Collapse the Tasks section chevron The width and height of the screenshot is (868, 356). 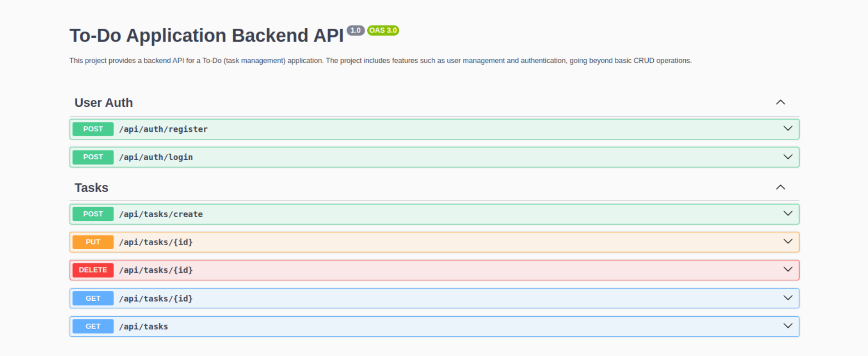point(780,187)
